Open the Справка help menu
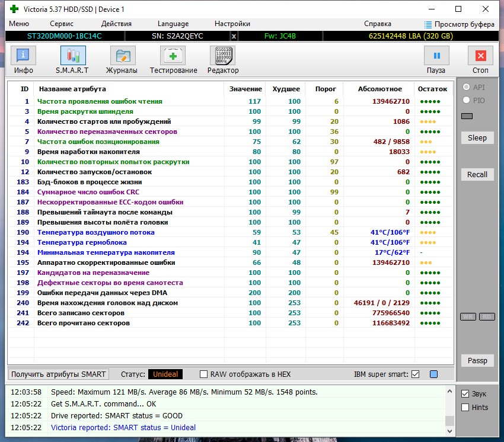Image resolution: width=504 pixels, height=442 pixels. pos(377,24)
